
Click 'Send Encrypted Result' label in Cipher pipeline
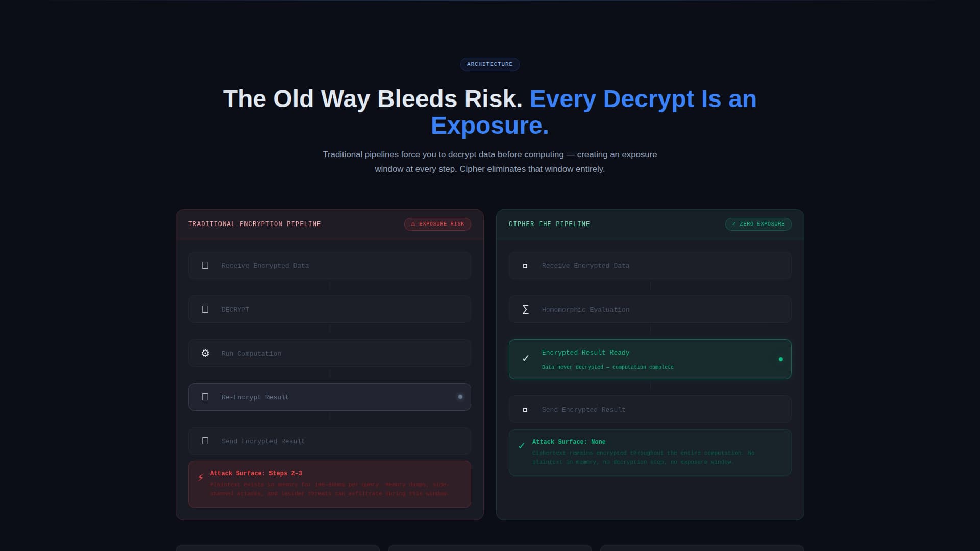[x=583, y=410]
